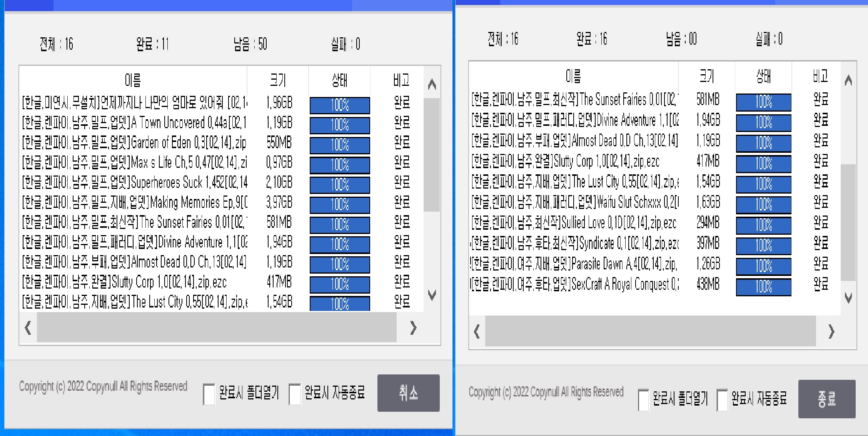
Task: Click scroll right arrow in left window
Action: 413,328
